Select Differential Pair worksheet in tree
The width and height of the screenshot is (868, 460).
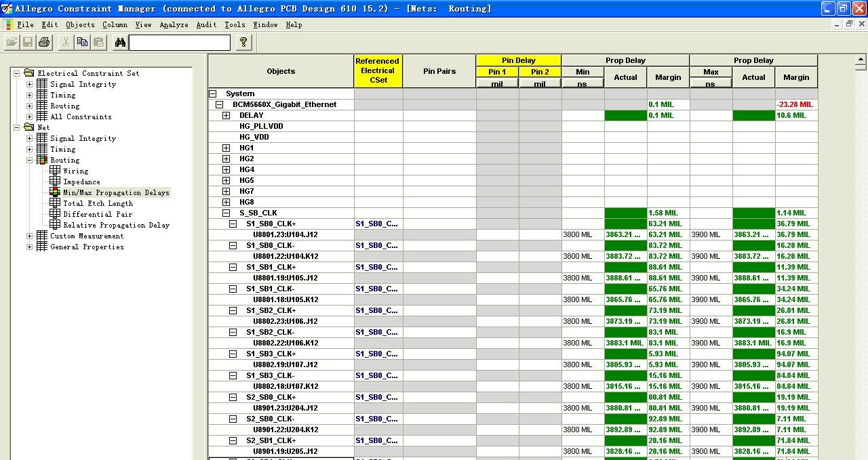coord(98,214)
